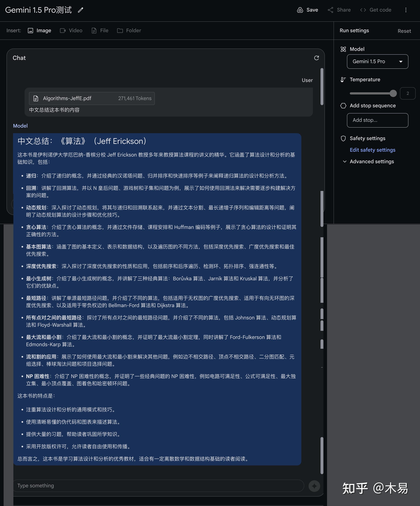The image size is (420, 506).
Task: Click the Save to Drive icon
Action: pos(300,10)
